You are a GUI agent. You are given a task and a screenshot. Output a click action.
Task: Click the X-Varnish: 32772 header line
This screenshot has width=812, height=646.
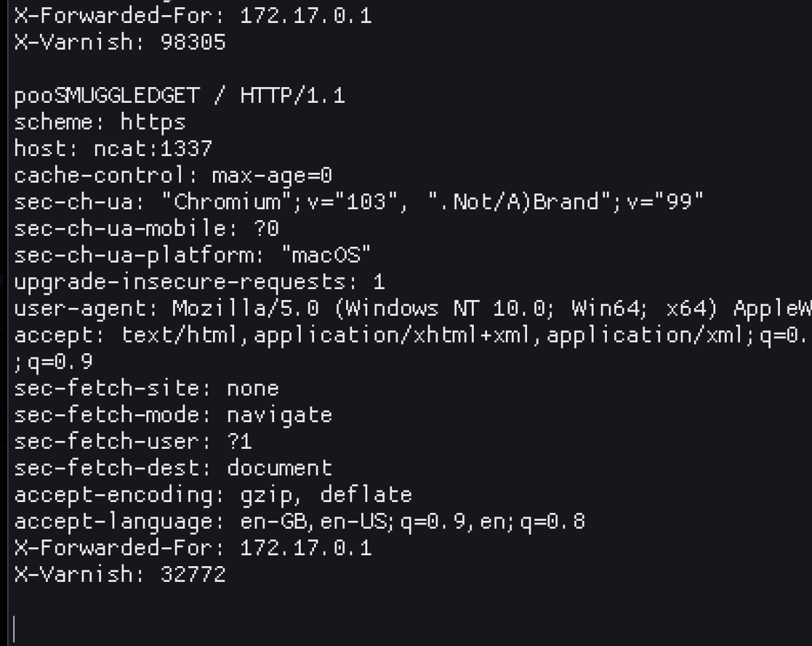tap(120, 575)
